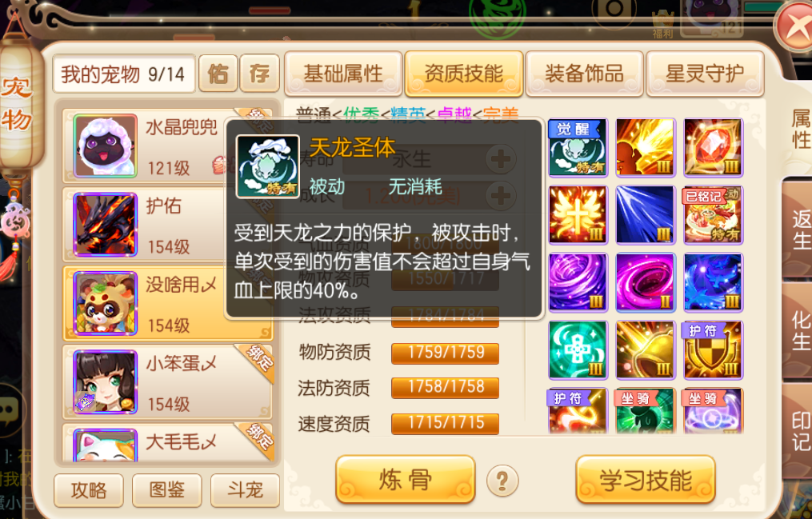The image size is (812, 519).
Task: Select pet 小笨蛋 in the list
Action: 166,382
